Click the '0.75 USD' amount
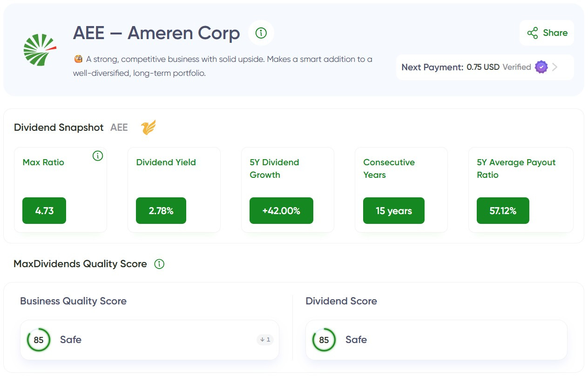 483,67
